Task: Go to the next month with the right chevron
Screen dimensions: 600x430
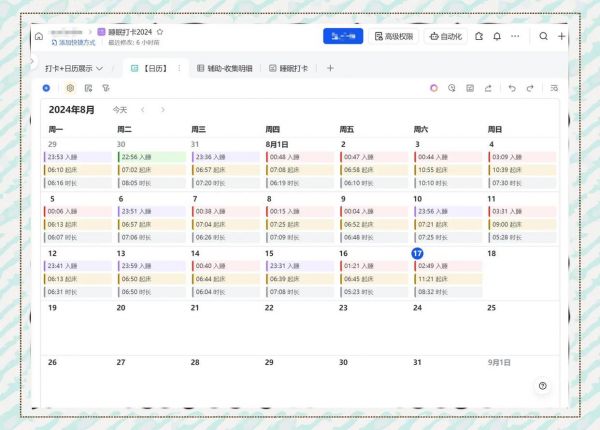Action: [163, 109]
